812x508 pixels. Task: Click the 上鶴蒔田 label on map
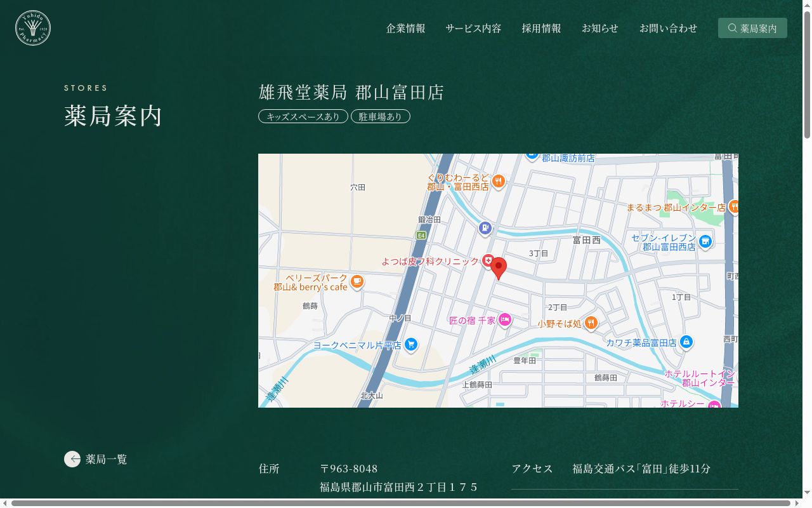click(x=477, y=385)
